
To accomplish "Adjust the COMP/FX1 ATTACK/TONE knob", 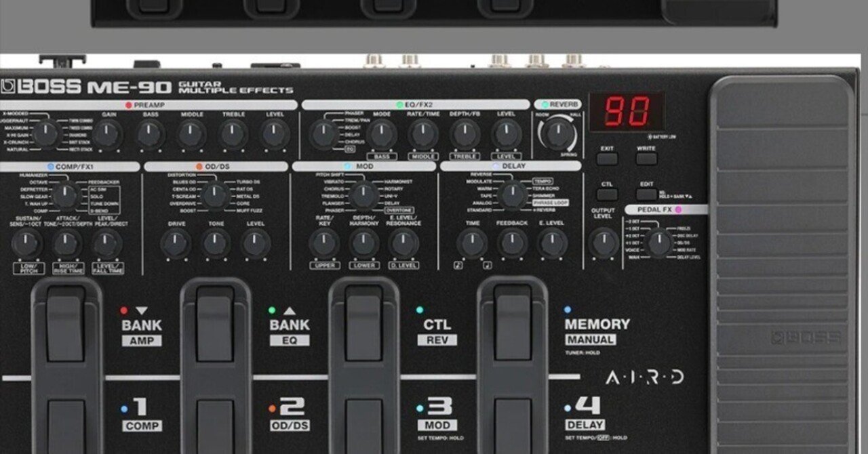I will pyautogui.click(x=66, y=243).
